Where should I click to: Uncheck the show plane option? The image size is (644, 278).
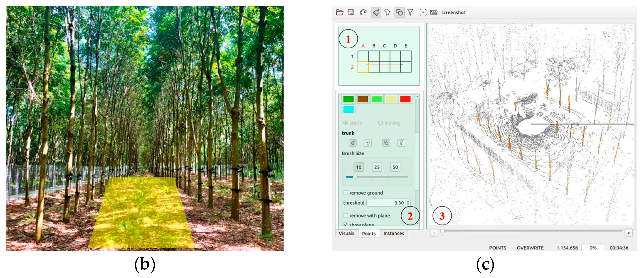click(x=346, y=225)
